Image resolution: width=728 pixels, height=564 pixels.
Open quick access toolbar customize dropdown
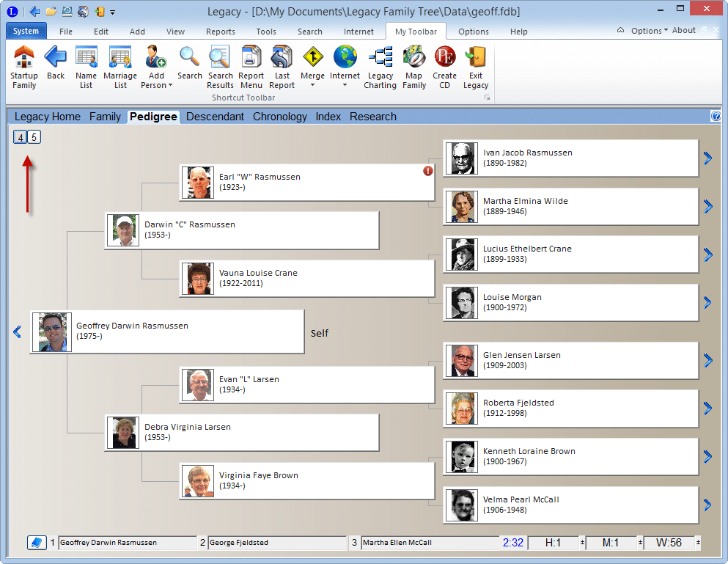coord(113,12)
